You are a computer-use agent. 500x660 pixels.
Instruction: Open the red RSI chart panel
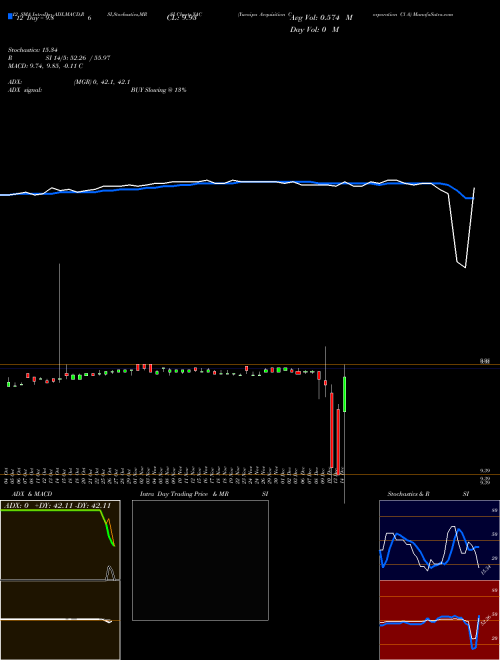point(439,620)
